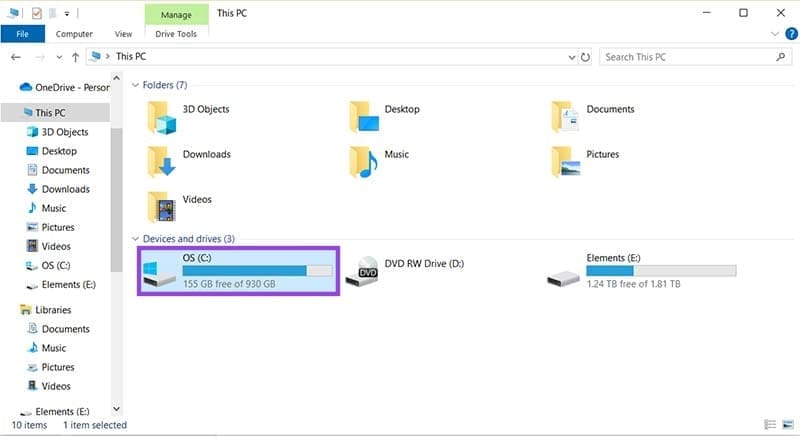Click the refresh icon beside address bar
Viewport: 800px width, 436px height.
tap(585, 57)
